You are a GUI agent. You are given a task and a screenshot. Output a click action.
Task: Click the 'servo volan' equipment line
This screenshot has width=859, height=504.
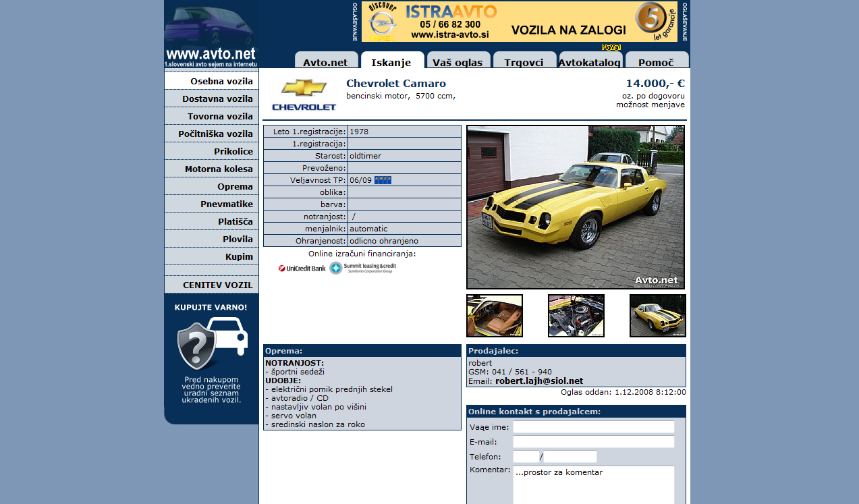click(x=290, y=416)
